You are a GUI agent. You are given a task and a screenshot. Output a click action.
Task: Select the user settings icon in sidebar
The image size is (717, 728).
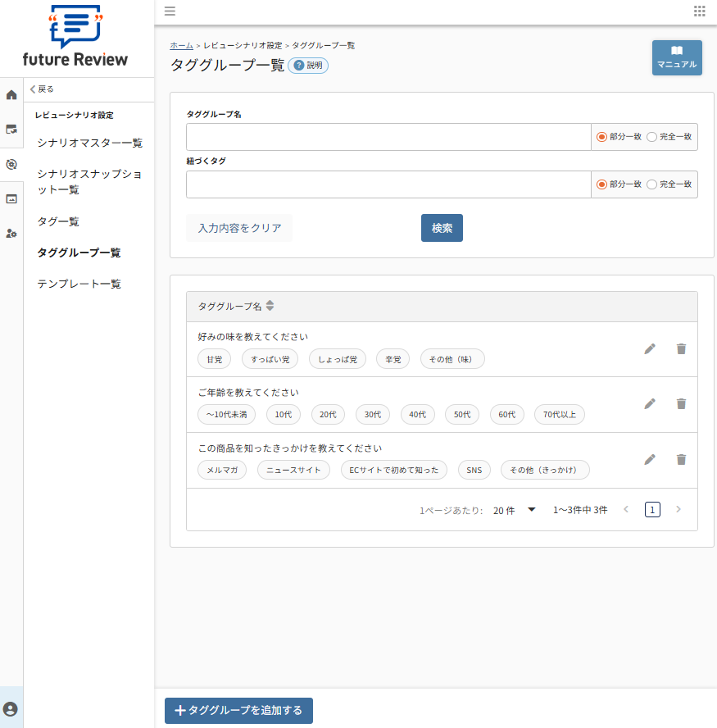[x=11, y=233]
